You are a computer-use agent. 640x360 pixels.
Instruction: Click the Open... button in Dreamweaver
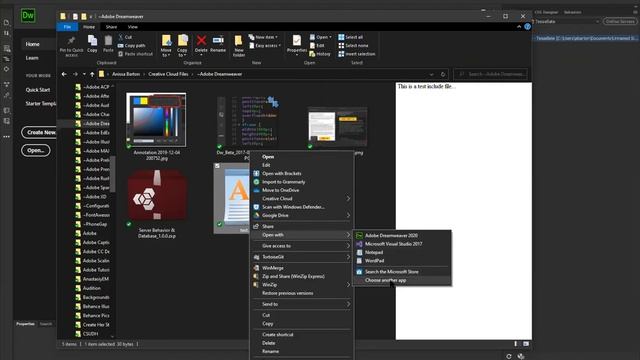36,151
